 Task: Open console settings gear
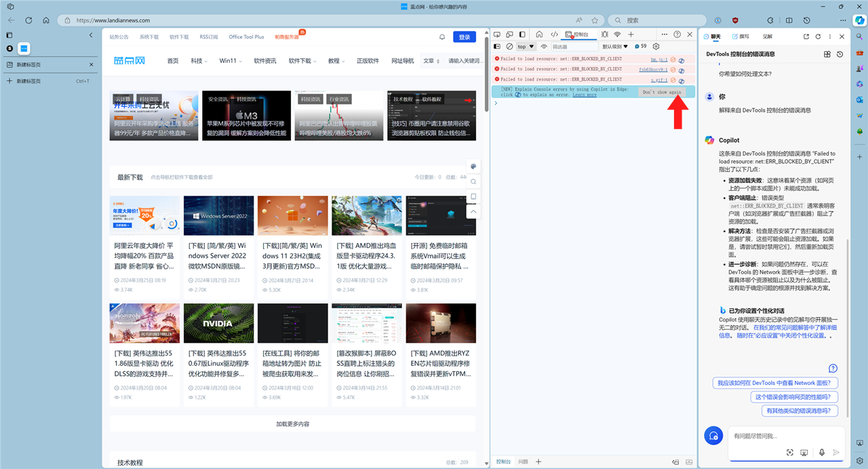coord(656,47)
